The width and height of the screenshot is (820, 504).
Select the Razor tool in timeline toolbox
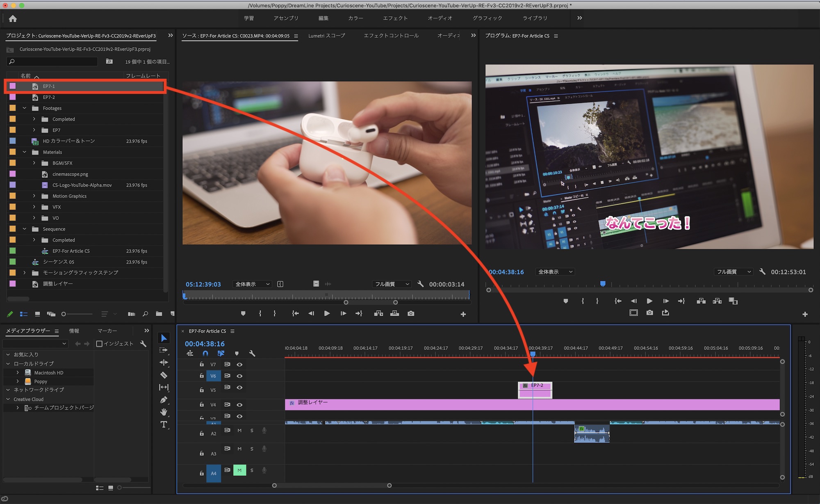(x=164, y=375)
